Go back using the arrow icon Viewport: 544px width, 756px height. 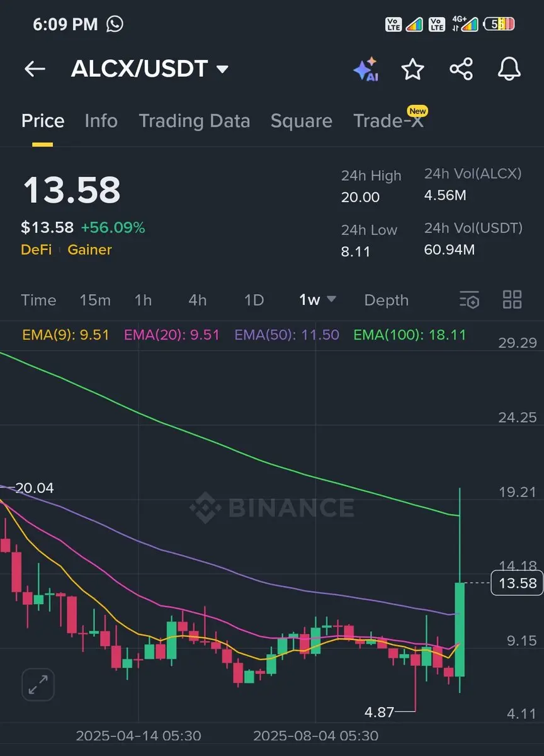point(35,69)
